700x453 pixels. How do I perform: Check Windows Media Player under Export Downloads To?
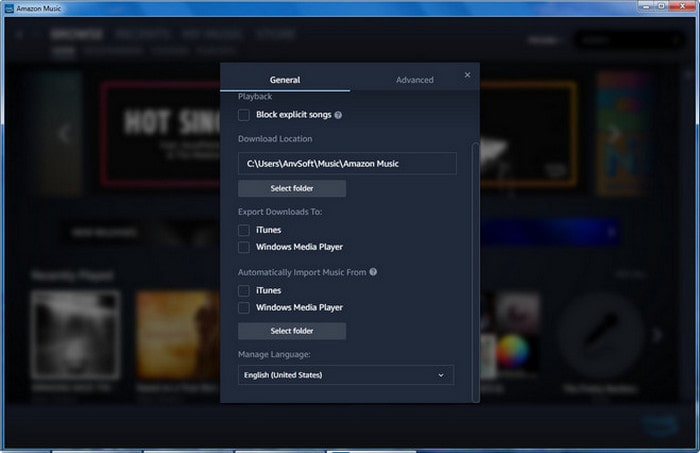[x=244, y=247]
